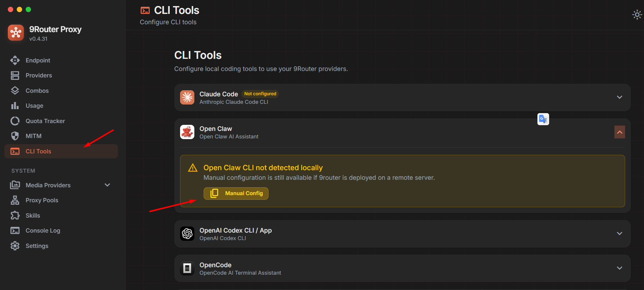This screenshot has height=290, width=644.
Task: Open Quota Tracker
Action: [61, 121]
